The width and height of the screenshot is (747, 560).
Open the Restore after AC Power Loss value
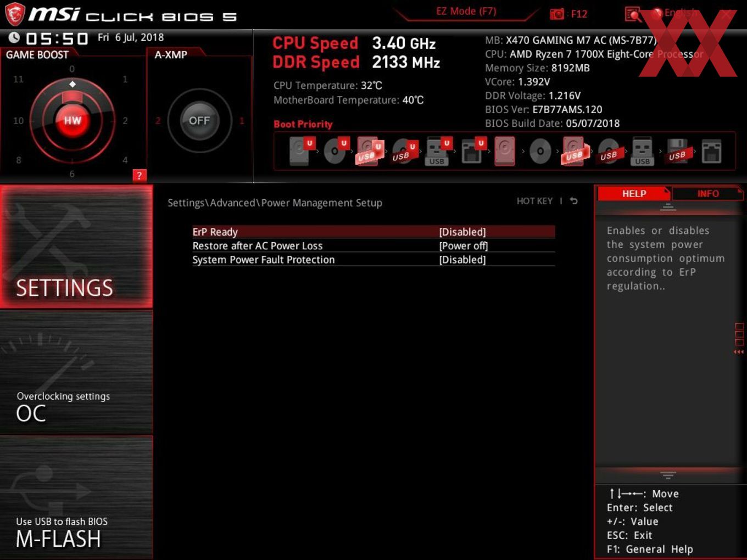(463, 245)
